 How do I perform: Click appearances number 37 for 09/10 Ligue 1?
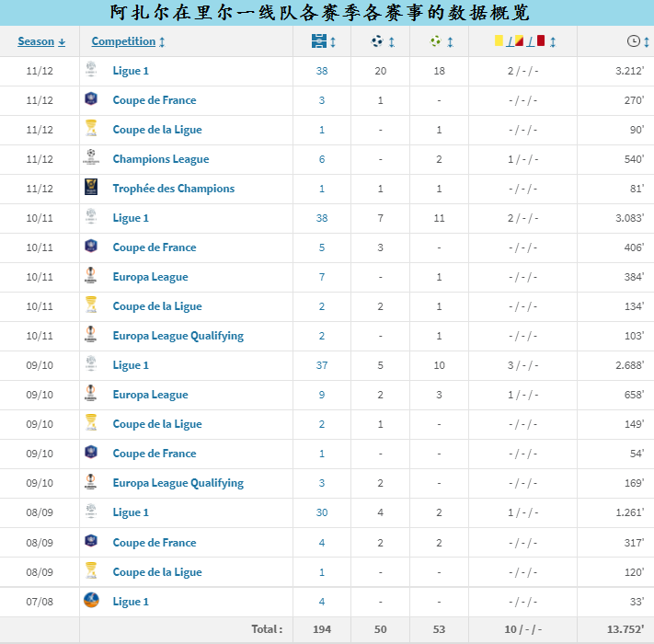pos(322,365)
